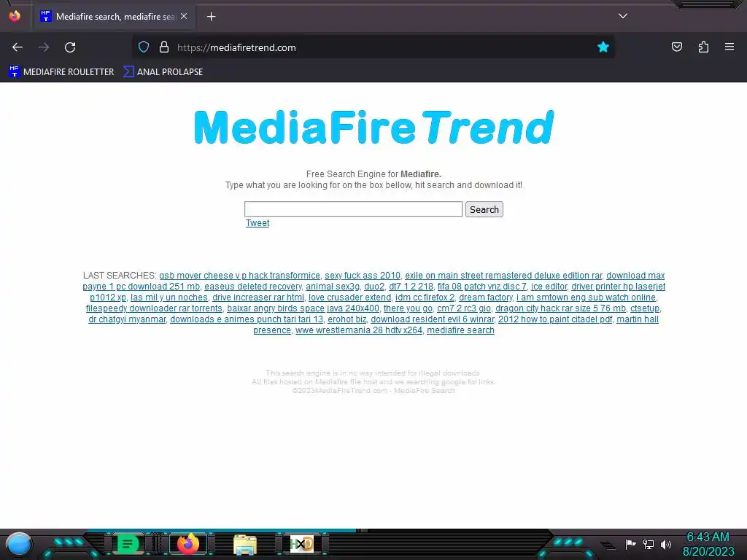Open 'wwe wrestlemania 28 hdtv x264' link
Image resolution: width=747 pixels, height=560 pixels.
pyautogui.click(x=359, y=330)
